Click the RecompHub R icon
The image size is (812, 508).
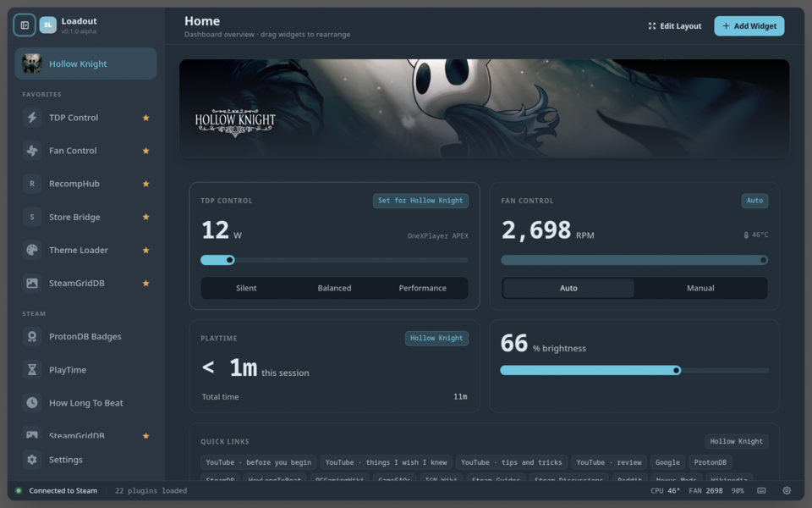pyautogui.click(x=32, y=184)
